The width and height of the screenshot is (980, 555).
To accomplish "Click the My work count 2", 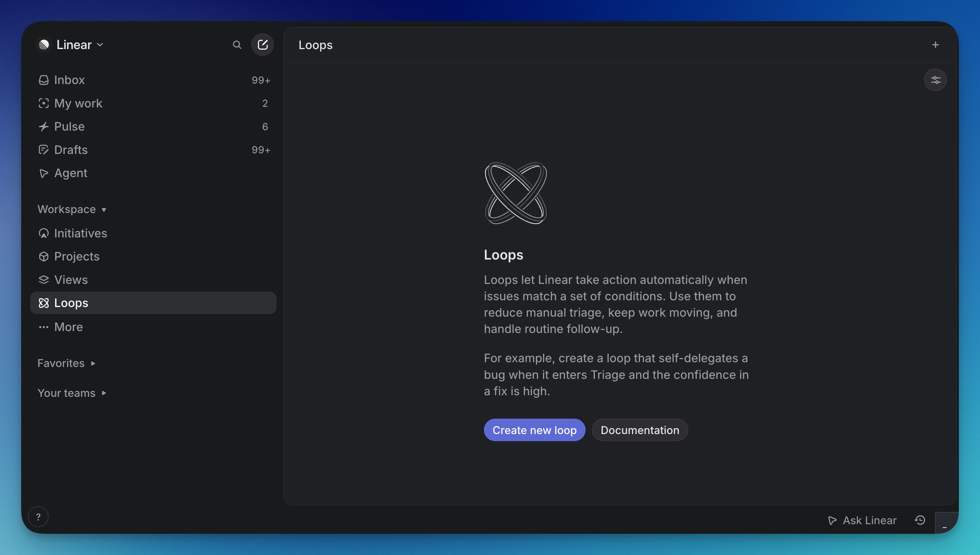I will pyautogui.click(x=265, y=103).
